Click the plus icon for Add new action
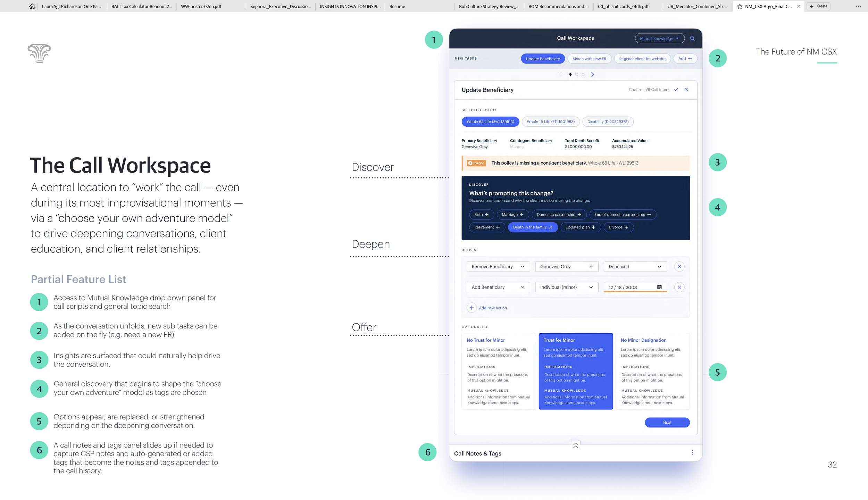 click(x=471, y=308)
